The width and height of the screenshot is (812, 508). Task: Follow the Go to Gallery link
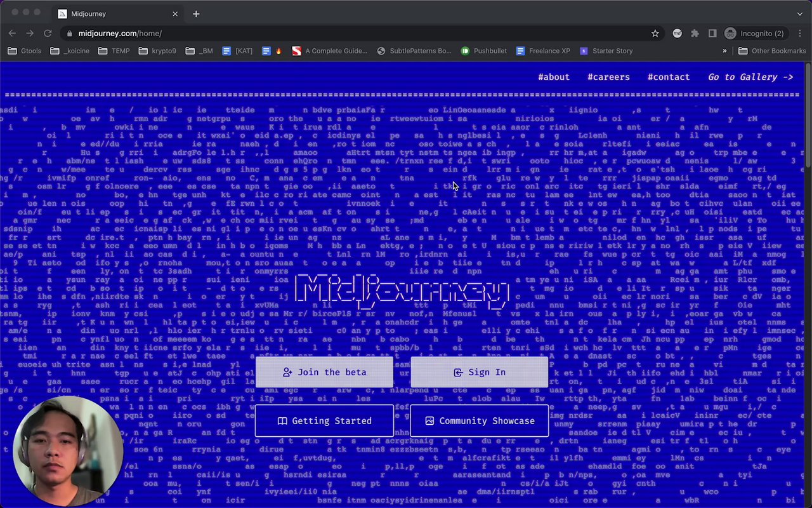(750, 77)
